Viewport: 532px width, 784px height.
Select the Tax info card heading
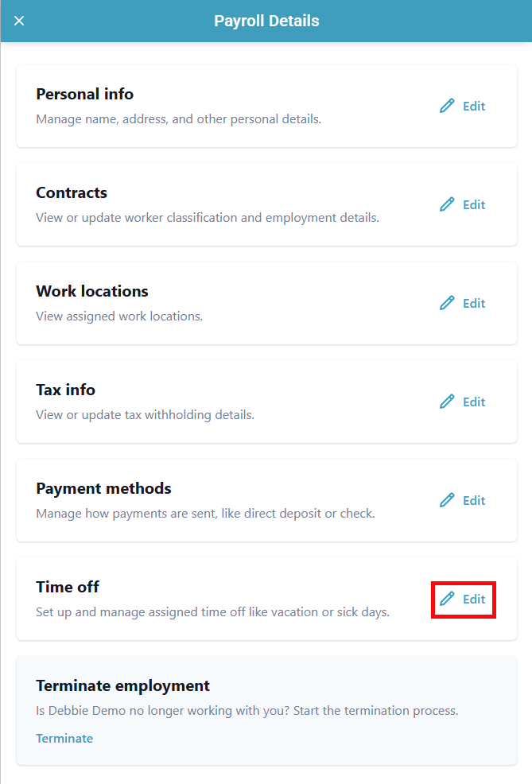(x=65, y=390)
